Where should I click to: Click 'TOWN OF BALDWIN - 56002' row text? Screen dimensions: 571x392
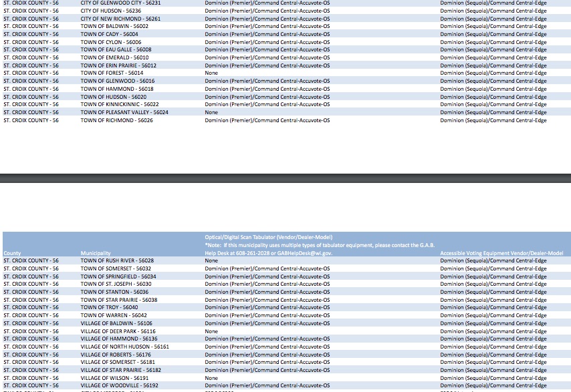pos(114,26)
